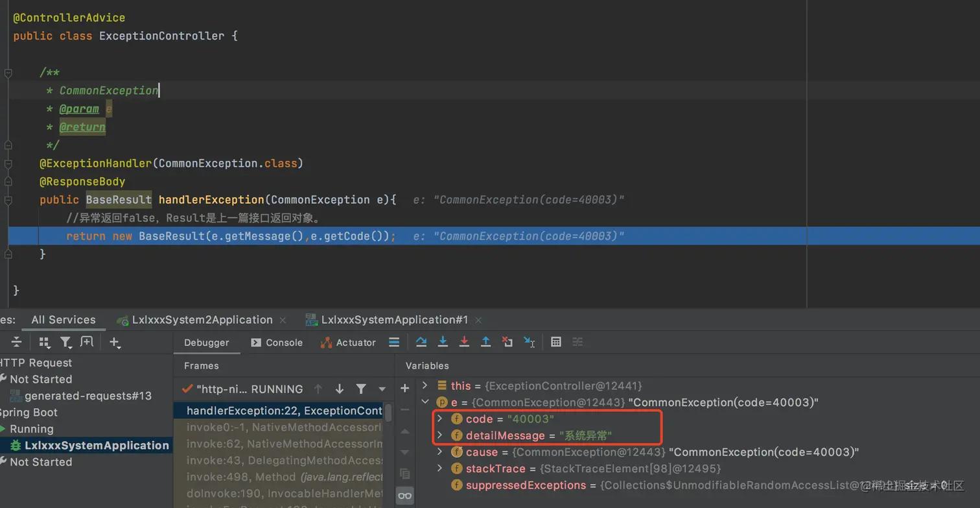Screen dimensions: 980x508
Task: Toggle the services filter funnel icon
Action: pos(65,342)
